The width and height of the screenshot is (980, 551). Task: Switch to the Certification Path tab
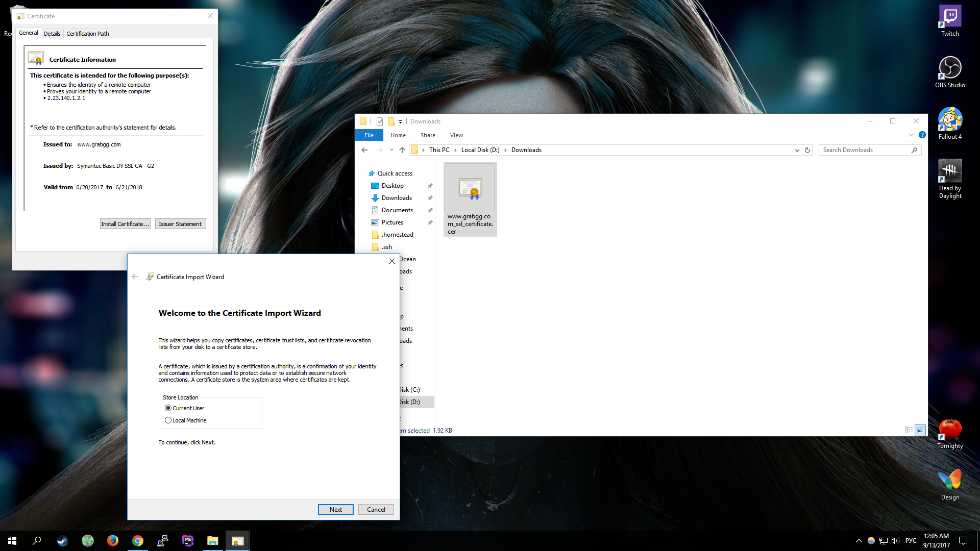[x=87, y=34]
